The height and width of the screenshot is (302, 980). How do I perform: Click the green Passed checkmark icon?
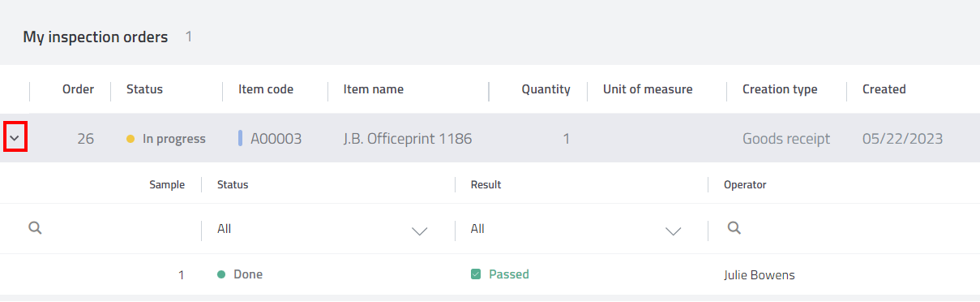click(x=476, y=274)
